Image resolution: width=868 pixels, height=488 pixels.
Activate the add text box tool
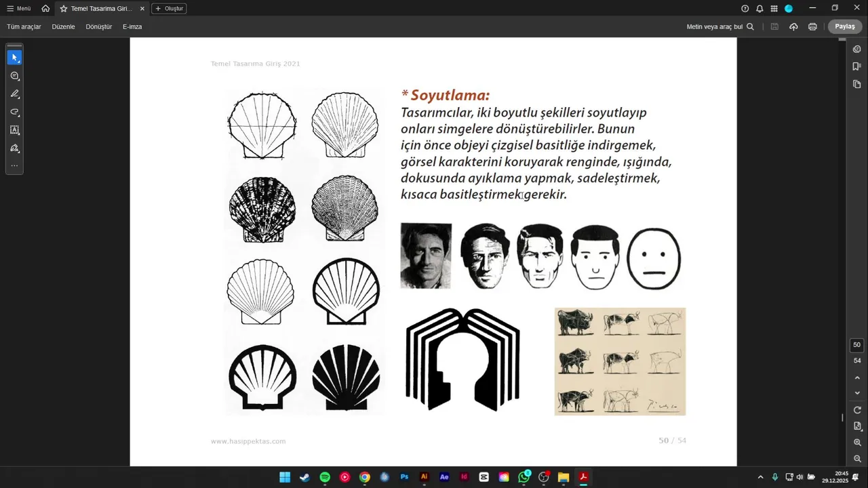click(14, 129)
